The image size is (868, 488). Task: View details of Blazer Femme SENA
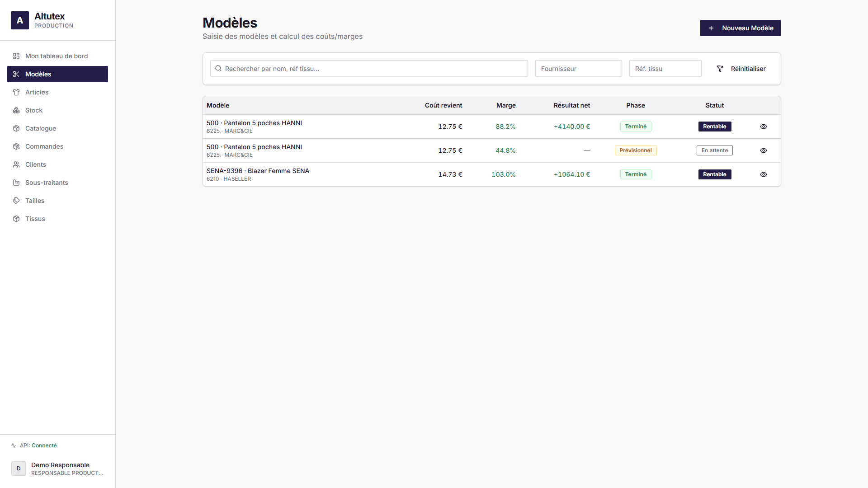[x=764, y=174]
